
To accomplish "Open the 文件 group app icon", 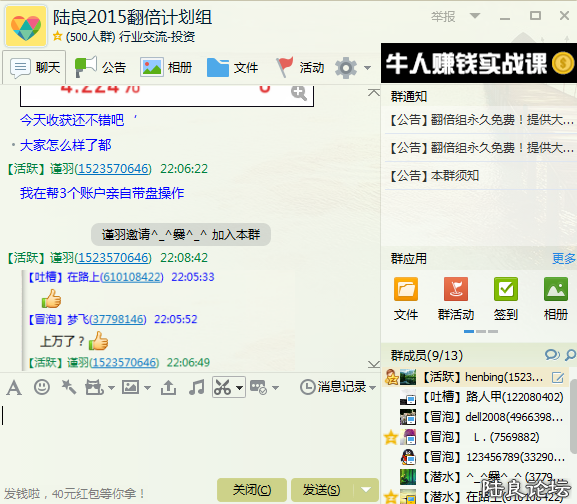I will 406,289.
